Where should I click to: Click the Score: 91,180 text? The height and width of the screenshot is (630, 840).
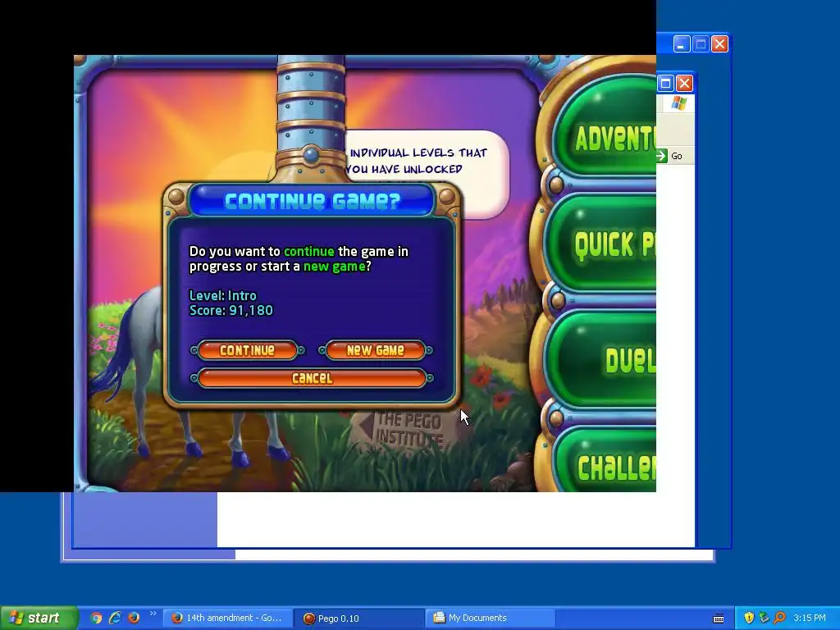point(231,310)
